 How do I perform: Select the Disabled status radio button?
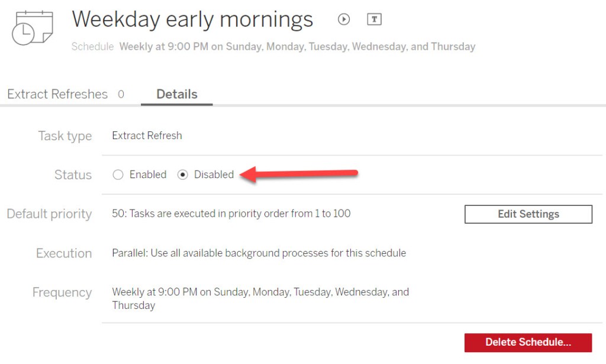point(183,175)
